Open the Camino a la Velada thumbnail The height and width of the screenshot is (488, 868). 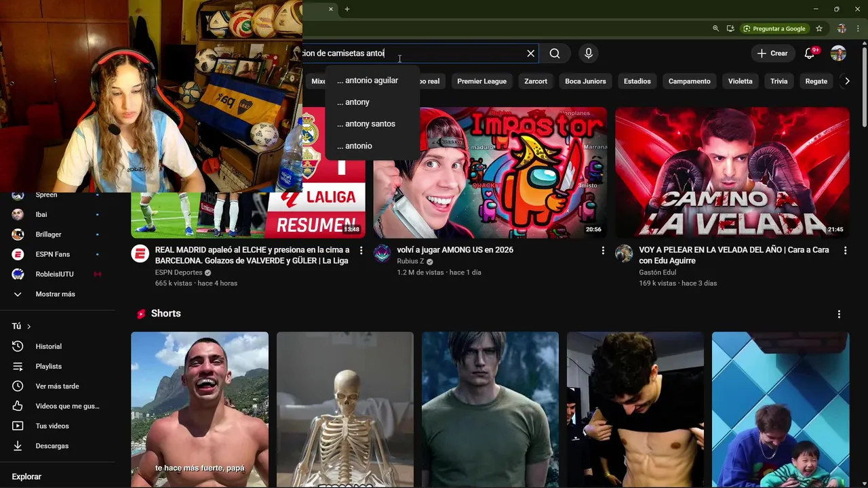732,172
